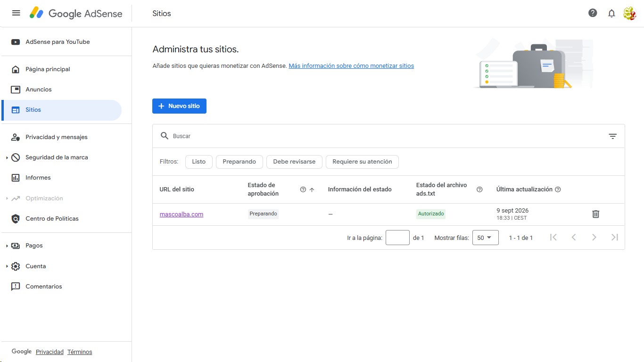The height and width of the screenshot is (362, 644).
Task: Go to the first page
Action: coord(553,237)
